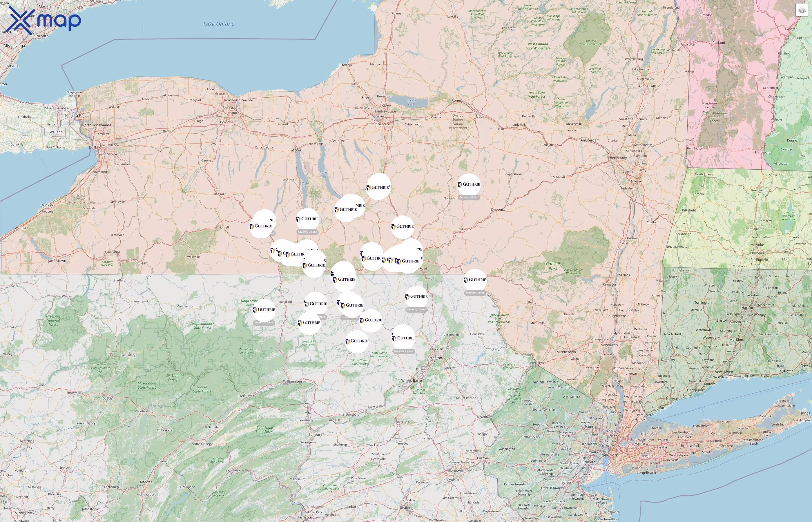Open the Guthrie marker beside Tioga State Forest
This screenshot has height=522, width=812.
pyautogui.click(x=264, y=310)
